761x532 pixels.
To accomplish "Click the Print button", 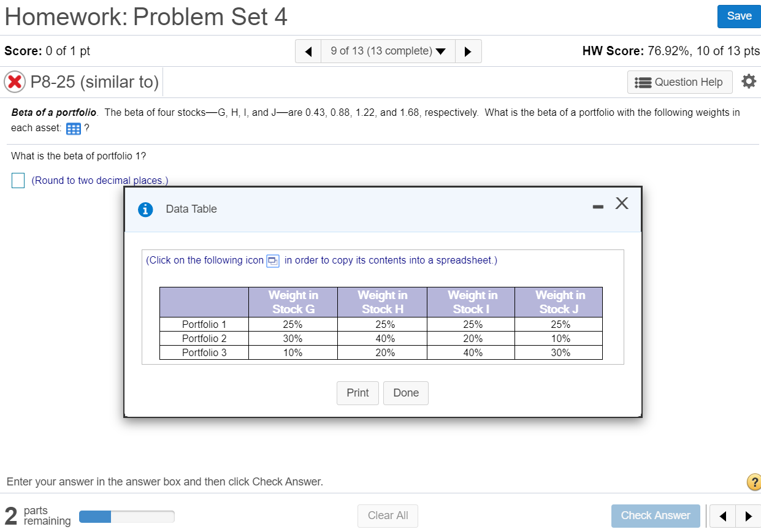I will 358,393.
